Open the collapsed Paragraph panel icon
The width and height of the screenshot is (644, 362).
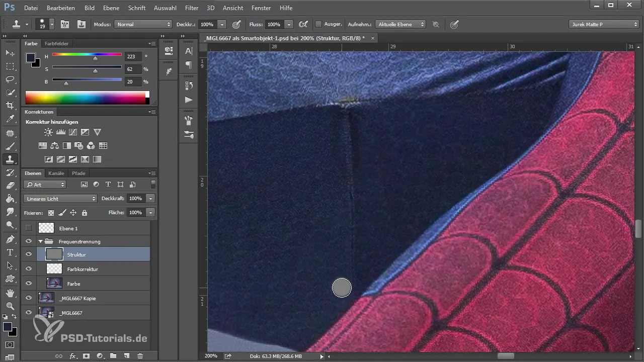[189, 65]
